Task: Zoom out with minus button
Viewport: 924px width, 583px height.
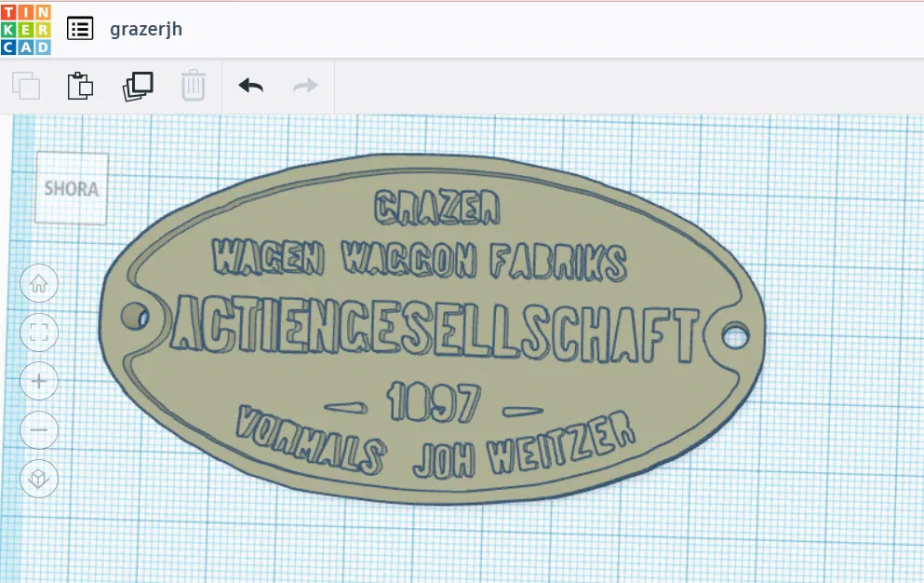Action: 39,429
